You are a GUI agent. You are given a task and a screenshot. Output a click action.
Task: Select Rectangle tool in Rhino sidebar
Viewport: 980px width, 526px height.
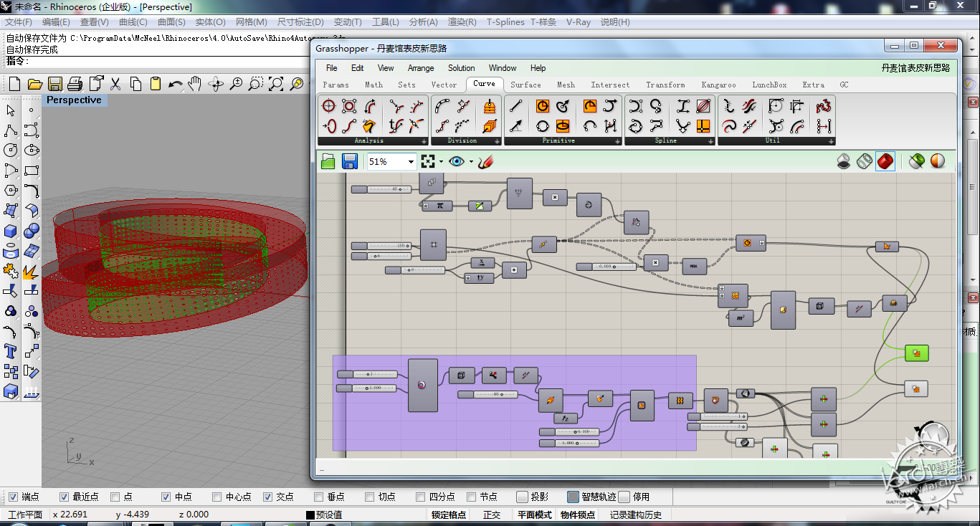click(x=31, y=171)
